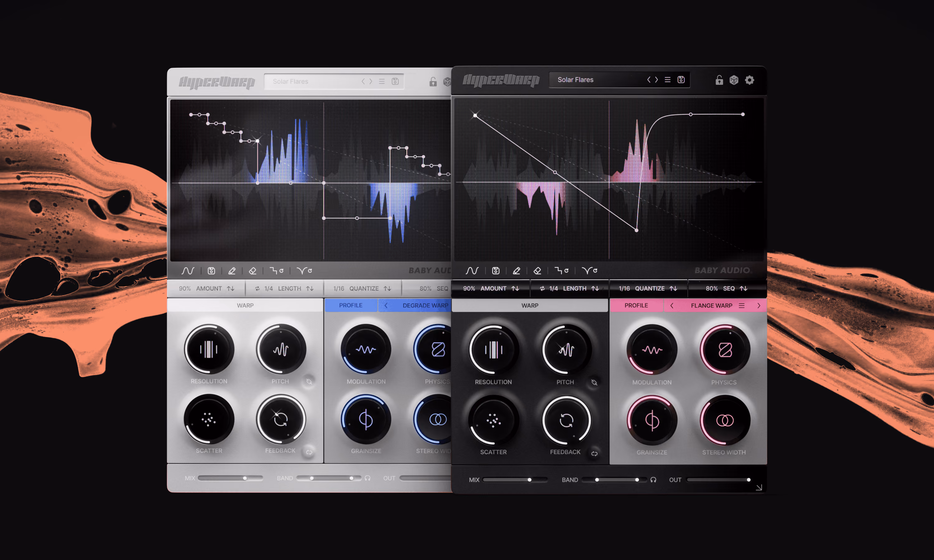Select the eraser tool in the dark window
This screenshot has height=560, width=934.
[x=537, y=271]
